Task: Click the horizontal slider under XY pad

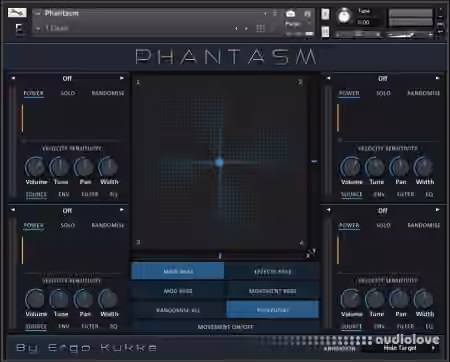Action: 220,256
